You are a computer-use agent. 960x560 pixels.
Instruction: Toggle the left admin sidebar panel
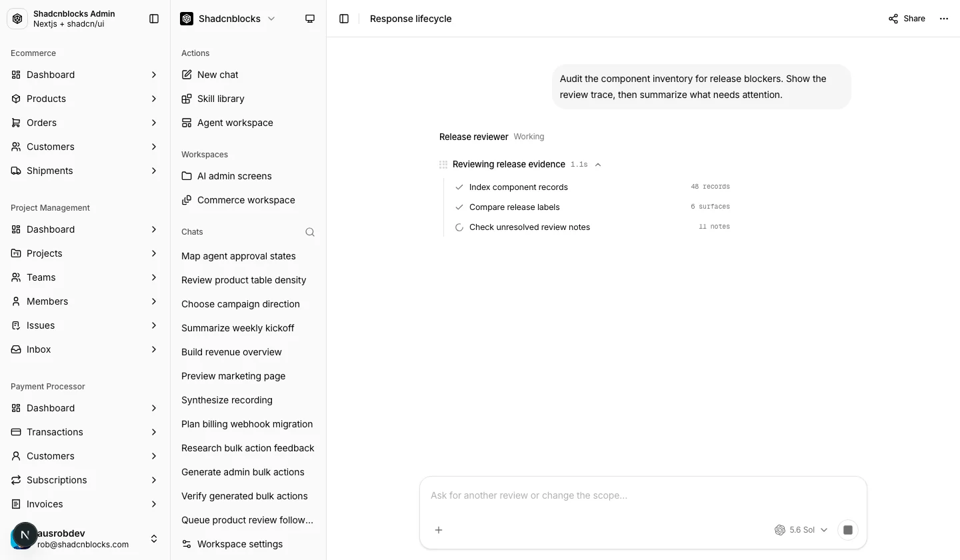tap(154, 19)
